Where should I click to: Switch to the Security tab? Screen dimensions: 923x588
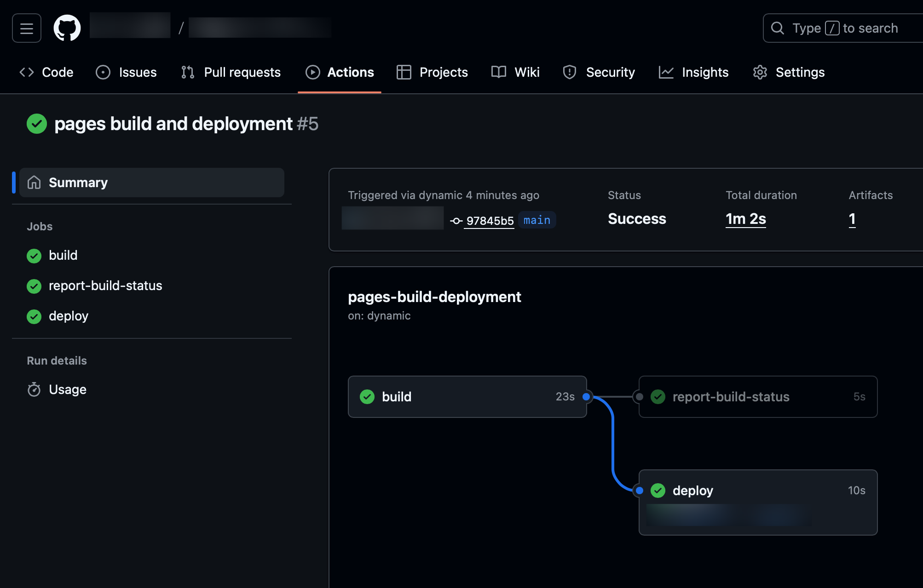[x=599, y=72]
